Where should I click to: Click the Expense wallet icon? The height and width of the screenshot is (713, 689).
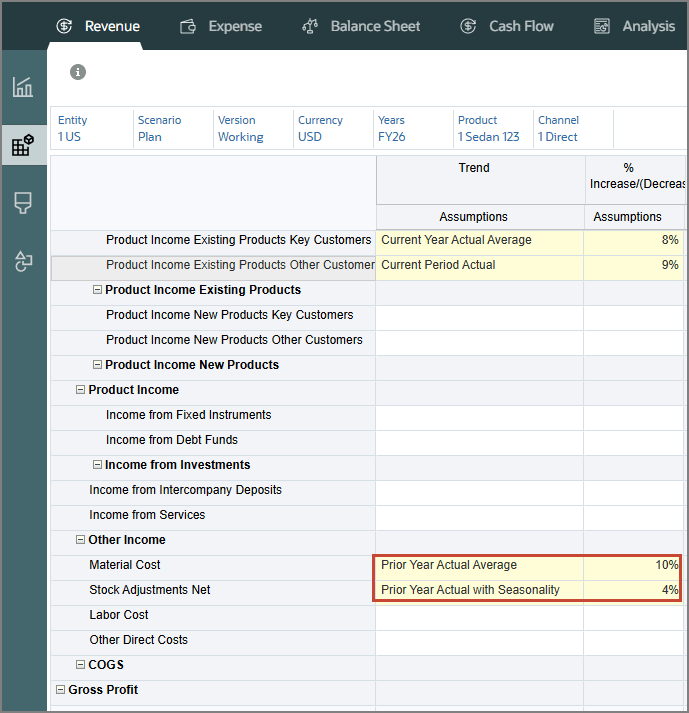click(187, 26)
